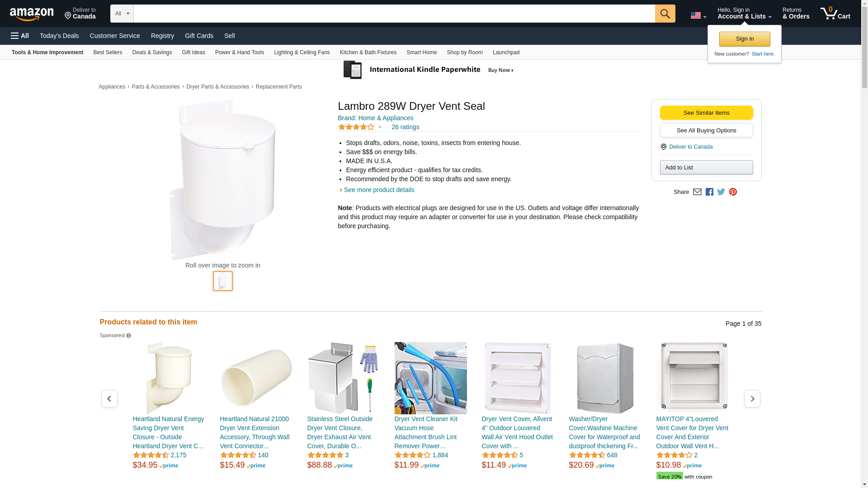Viewport: 868px width, 488px height.
Task: Open the shopping cart icon
Action: (835, 14)
